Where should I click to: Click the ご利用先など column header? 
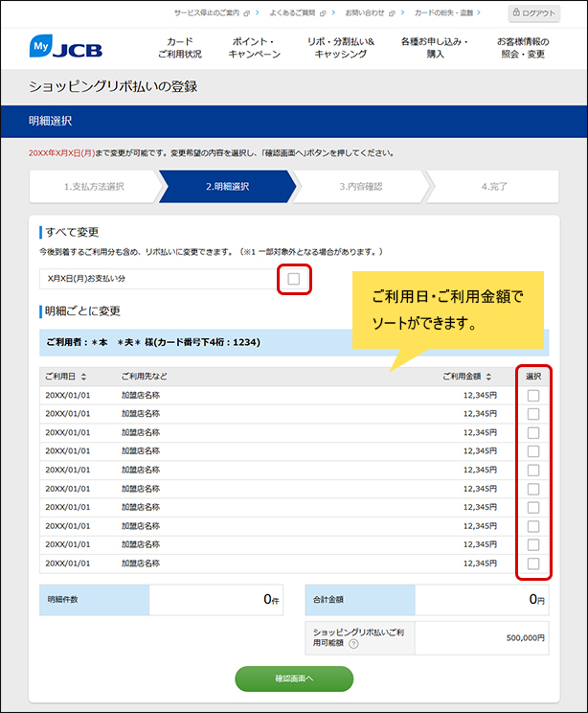click(x=144, y=377)
